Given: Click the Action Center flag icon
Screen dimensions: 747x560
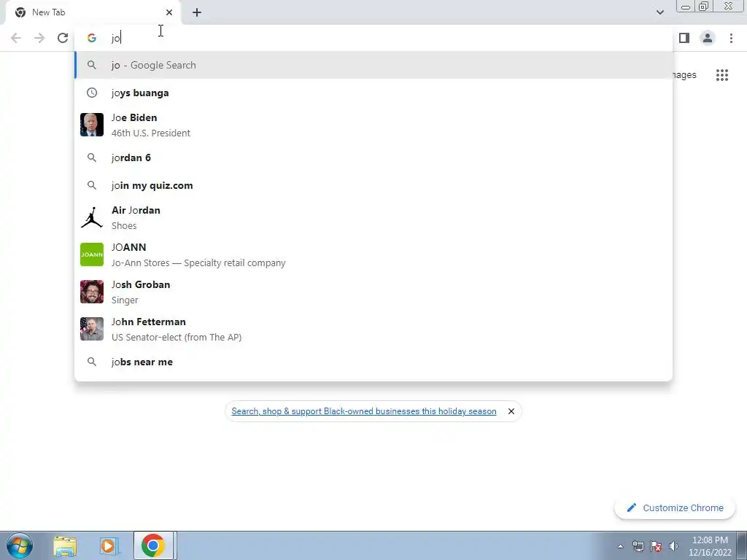Looking at the screenshot, I should coord(656,546).
